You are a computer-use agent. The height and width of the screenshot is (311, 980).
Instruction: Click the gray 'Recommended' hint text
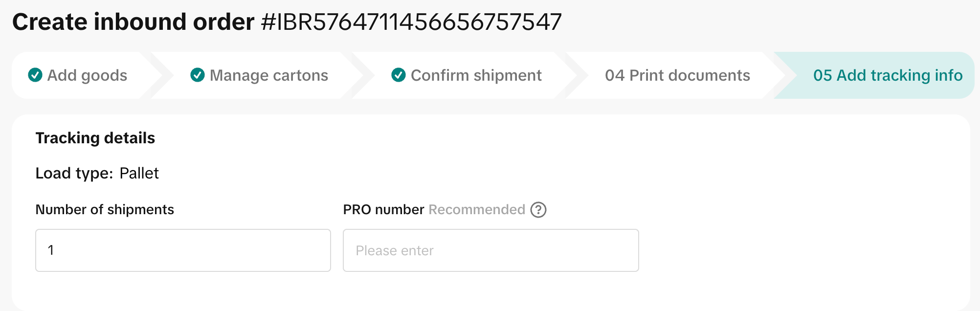pos(477,210)
